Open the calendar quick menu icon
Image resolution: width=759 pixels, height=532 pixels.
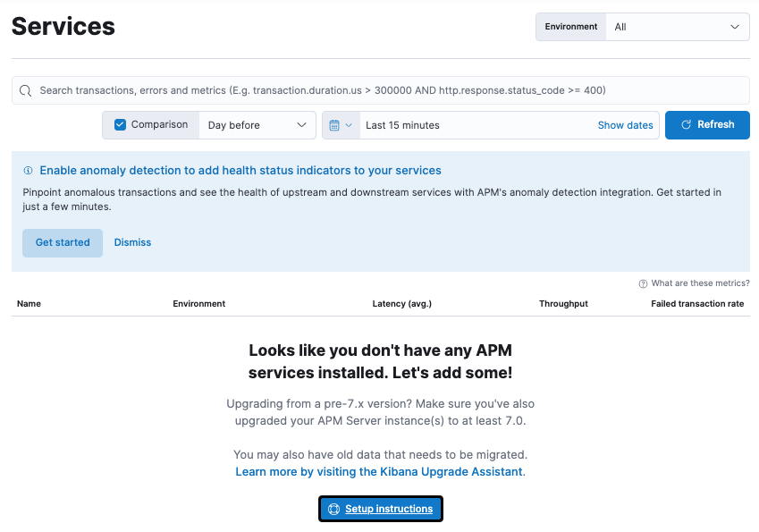[334, 125]
